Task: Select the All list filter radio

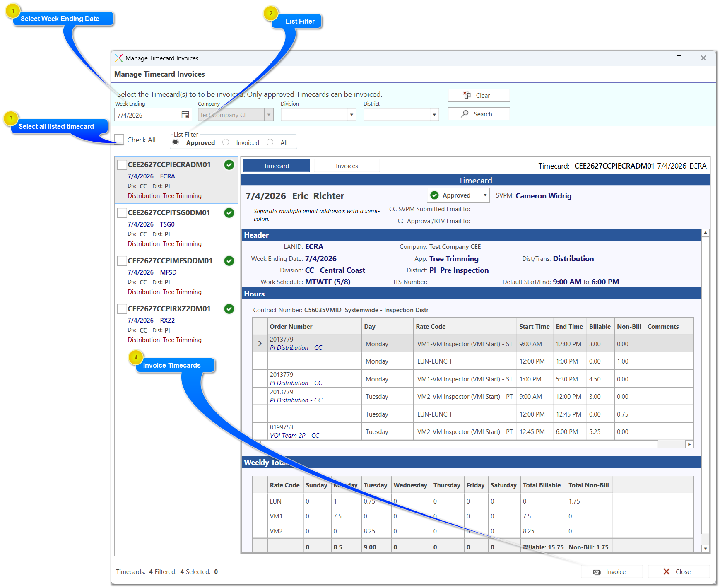Action: click(x=270, y=142)
